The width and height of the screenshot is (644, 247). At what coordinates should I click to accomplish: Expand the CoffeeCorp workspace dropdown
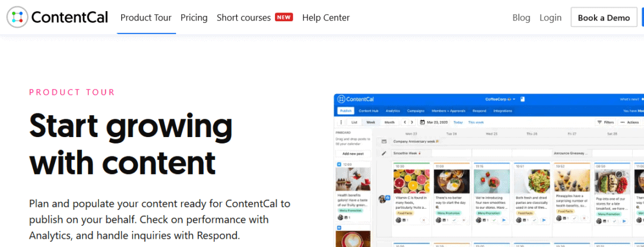point(500,99)
